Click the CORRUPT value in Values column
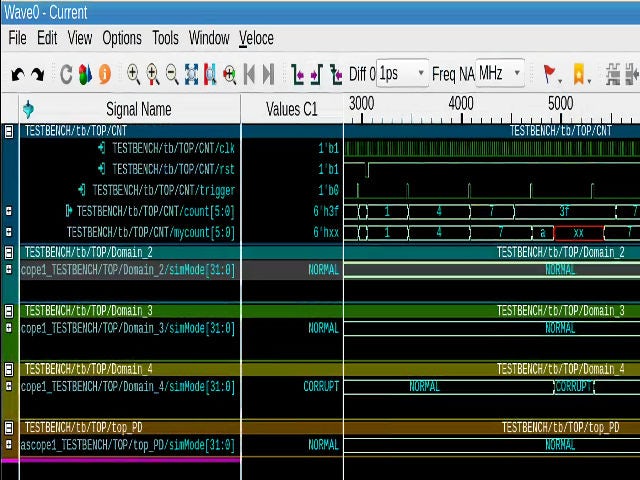640x480 pixels. (x=321, y=387)
